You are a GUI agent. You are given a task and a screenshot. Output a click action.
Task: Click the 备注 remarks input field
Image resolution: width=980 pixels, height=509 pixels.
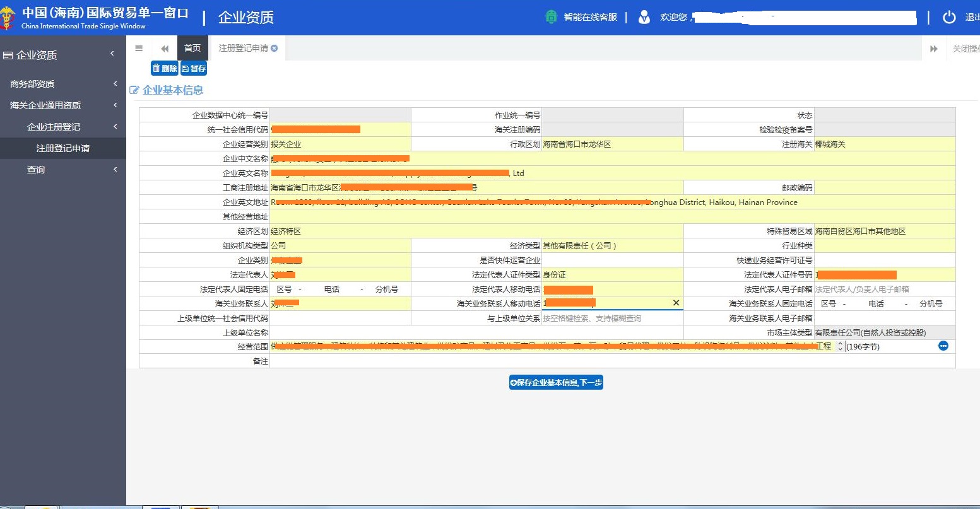612,361
